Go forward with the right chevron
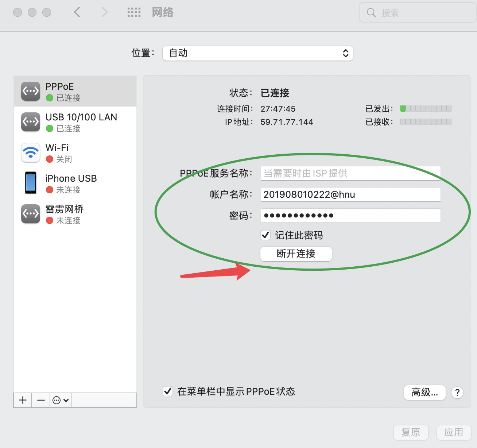 click(105, 12)
